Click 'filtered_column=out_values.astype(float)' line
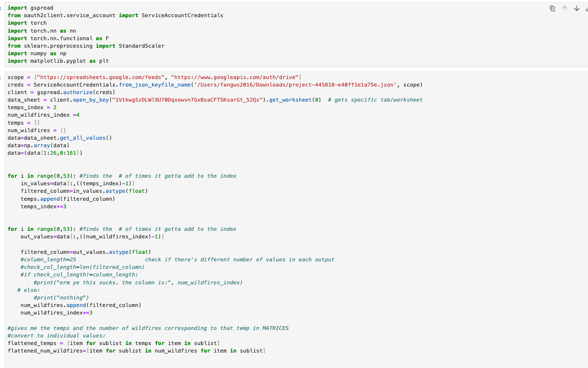Image resolution: width=588 pixels, height=368 pixels. [x=86, y=252]
